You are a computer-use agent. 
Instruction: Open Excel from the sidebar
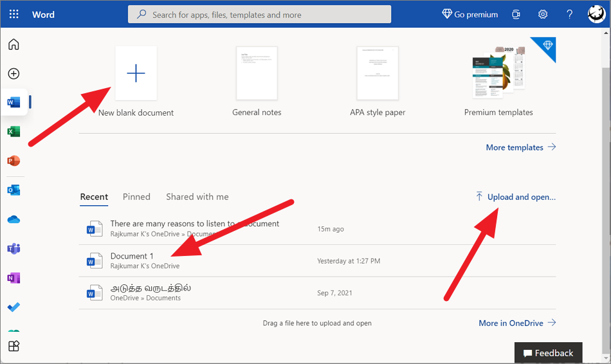(14, 132)
